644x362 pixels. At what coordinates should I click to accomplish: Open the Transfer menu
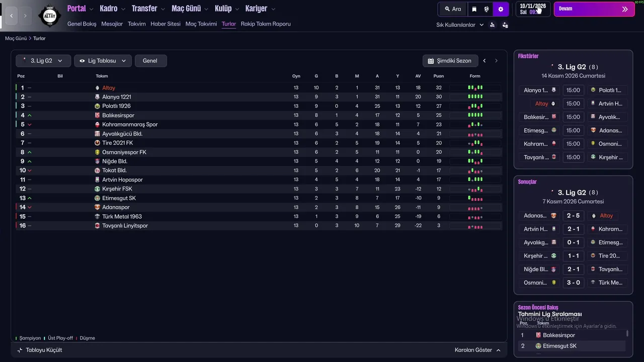pos(148,9)
